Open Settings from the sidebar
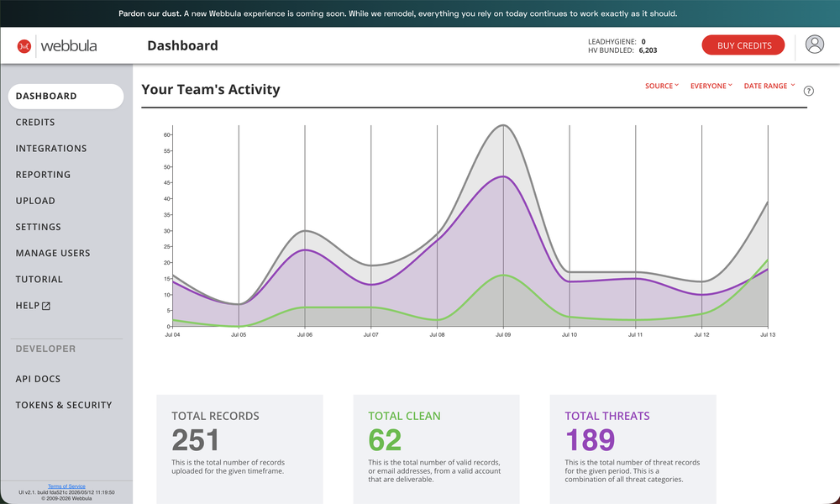 point(38,227)
